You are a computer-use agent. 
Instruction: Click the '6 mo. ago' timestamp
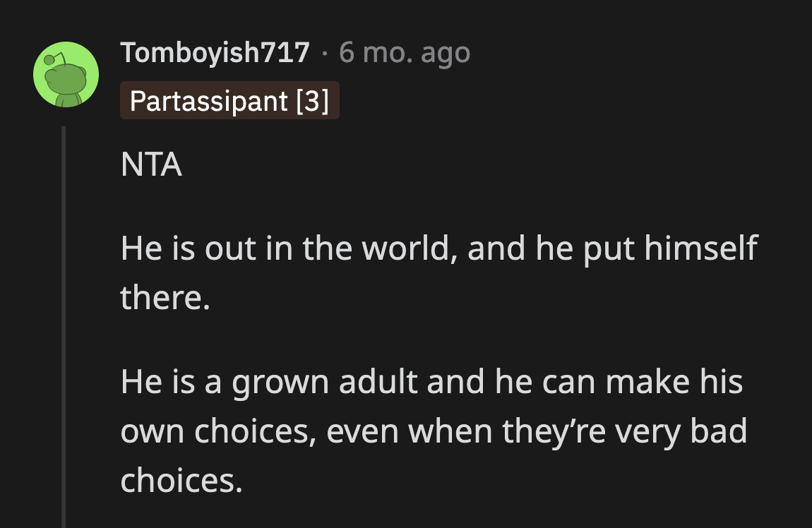point(404,53)
